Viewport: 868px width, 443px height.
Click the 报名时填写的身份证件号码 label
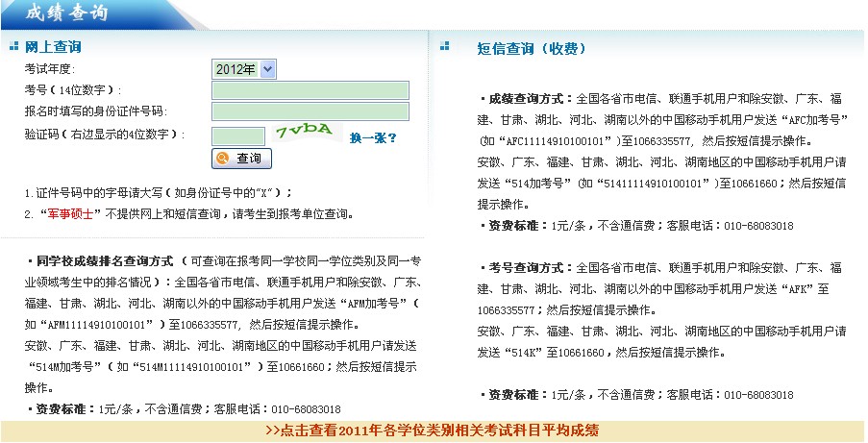94,111
